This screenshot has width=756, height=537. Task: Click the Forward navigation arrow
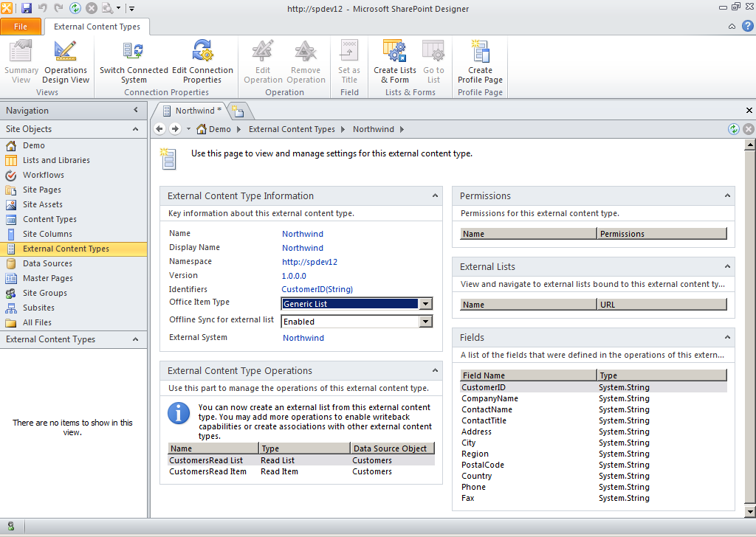(175, 129)
